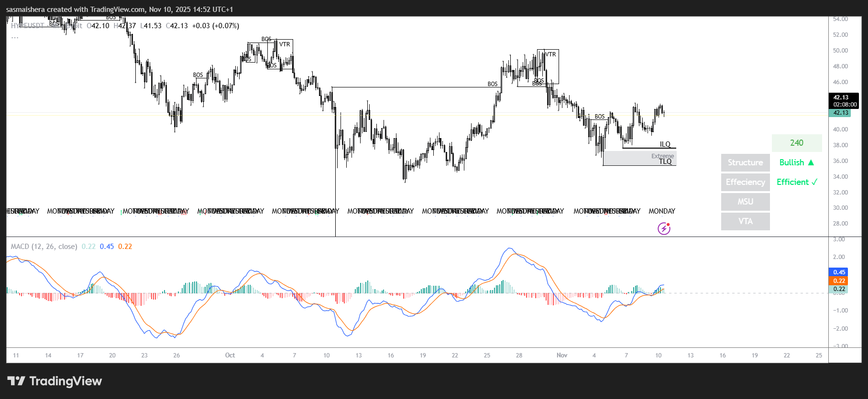
Task: Click the blue 0.45 MACD axis badge
Action: pos(839,272)
